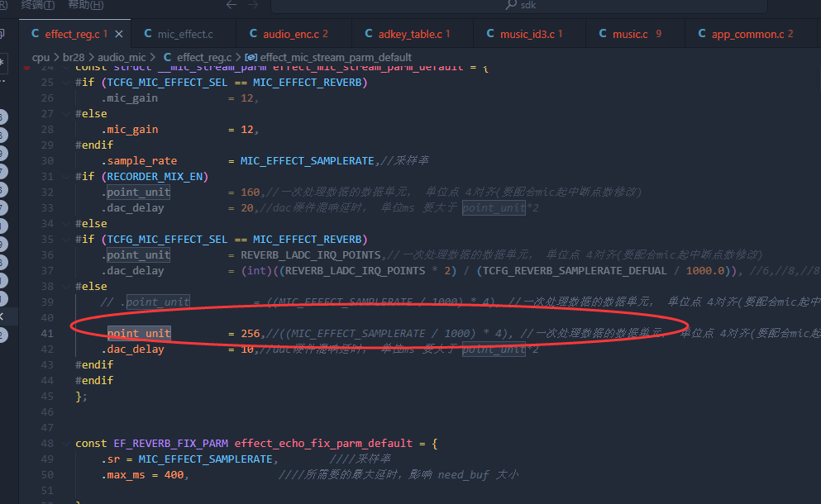The image size is (821, 504).
Task: Fold the #else block at line 38
Action: (x=66, y=286)
